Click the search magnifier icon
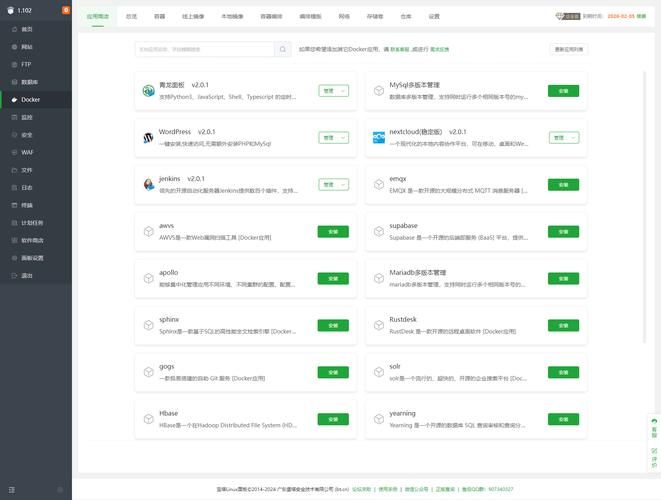 tap(282, 49)
